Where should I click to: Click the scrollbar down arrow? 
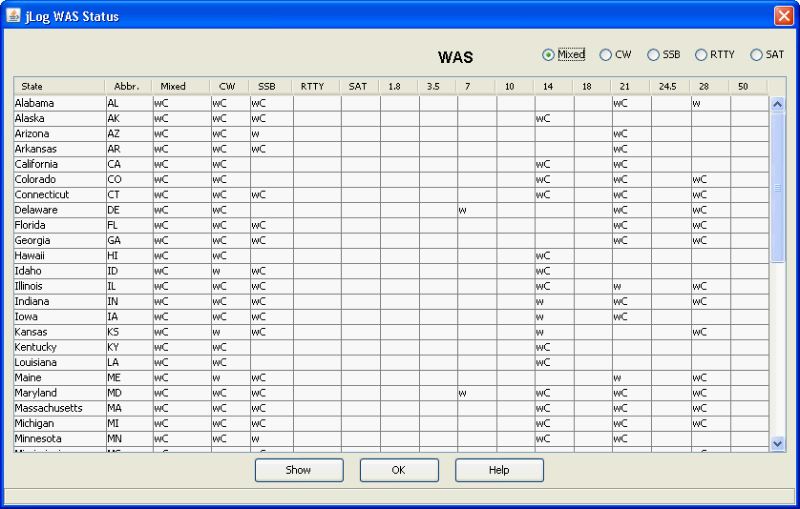tap(778, 442)
